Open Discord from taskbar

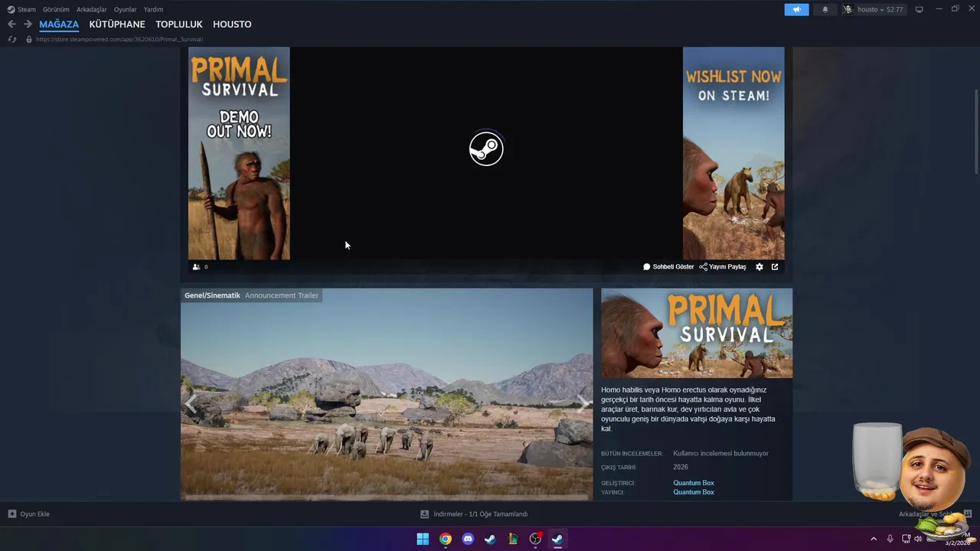click(468, 539)
